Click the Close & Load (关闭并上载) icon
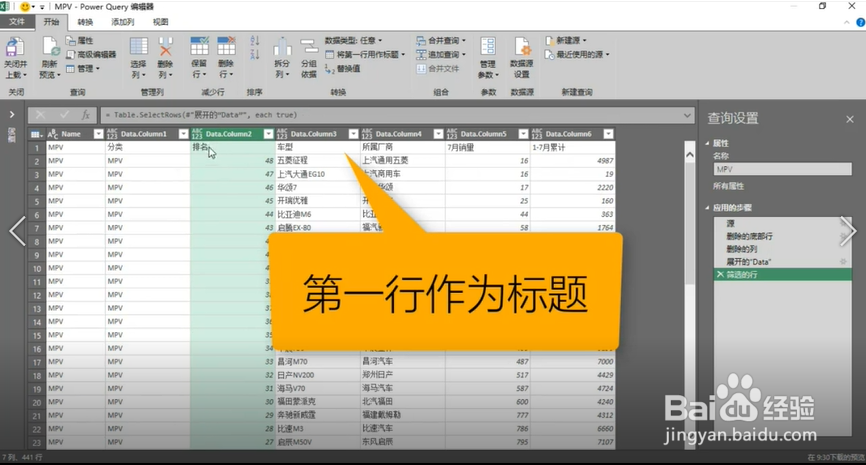The width and height of the screenshot is (866, 465). coord(15,46)
